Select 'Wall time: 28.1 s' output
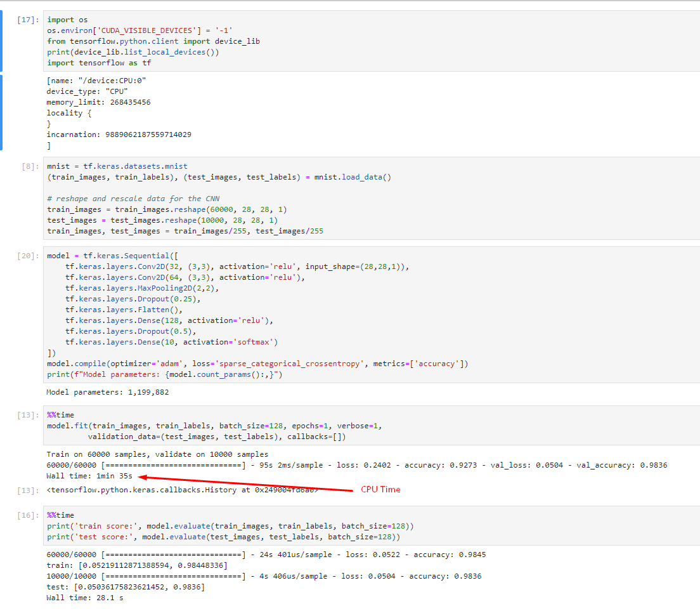This screenshot has height=611, width=700. 85,598
